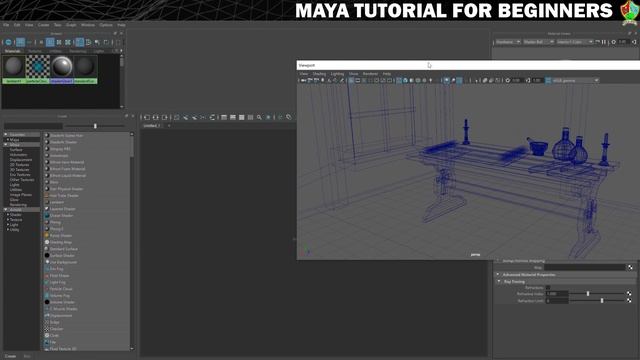Set connected mode for graph nodes
Viewport: 640px width, 360px height.
[233, 118]
